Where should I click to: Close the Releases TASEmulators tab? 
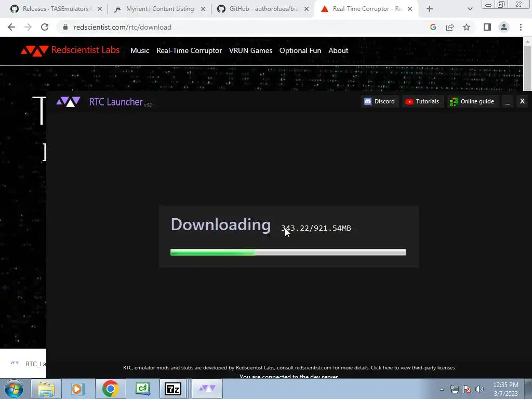[x=100, y=9]
